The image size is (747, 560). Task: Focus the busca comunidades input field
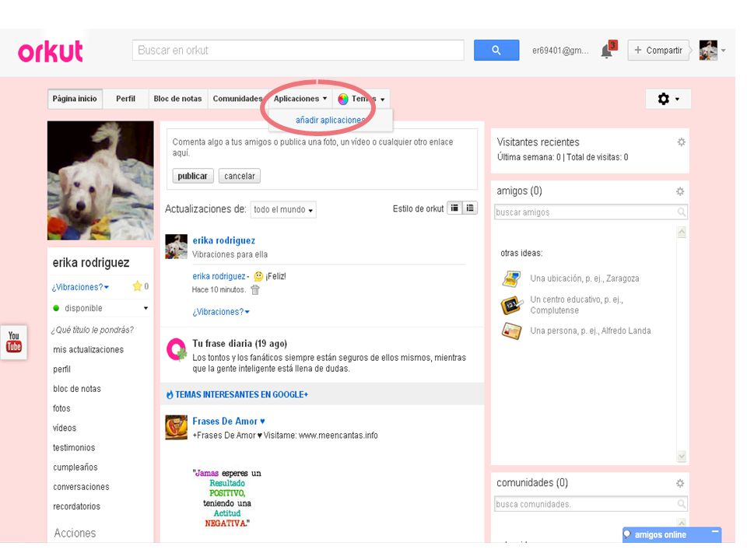click(591, 504)
